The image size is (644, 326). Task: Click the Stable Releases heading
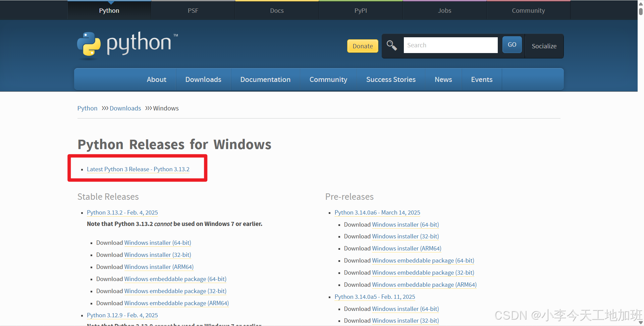(108, 197)
